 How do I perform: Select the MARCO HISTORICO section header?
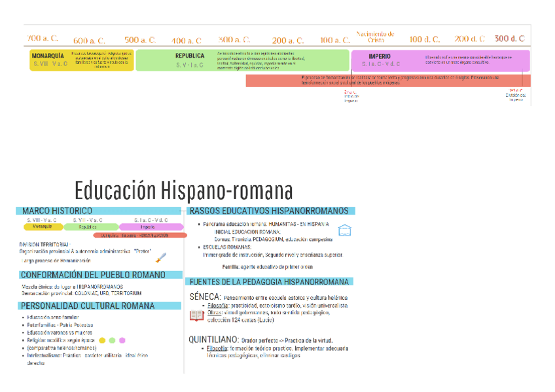pyautogui.click(x=57, y=211)
